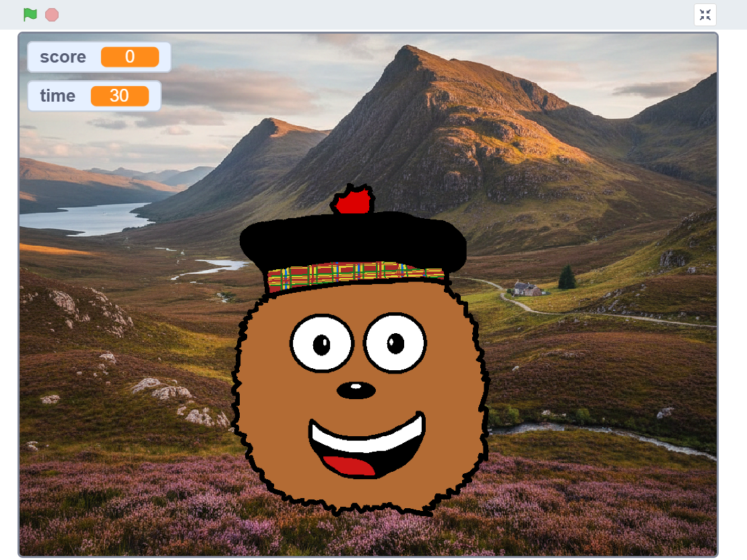Image resolution: width=747 pixels, height=560 pixels.
Task: Click the character's right eye
Action: [x=395, y=343]
